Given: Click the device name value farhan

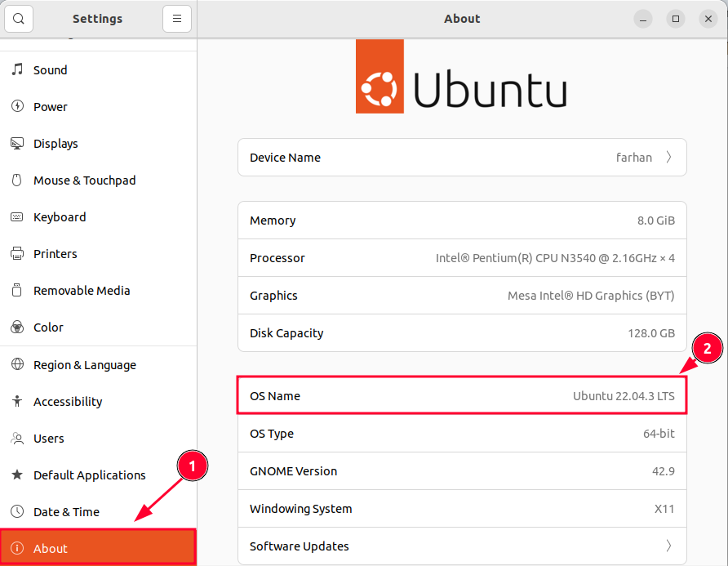Looking at the screenshot, I should pyautogui.click(x=634, y=158).
